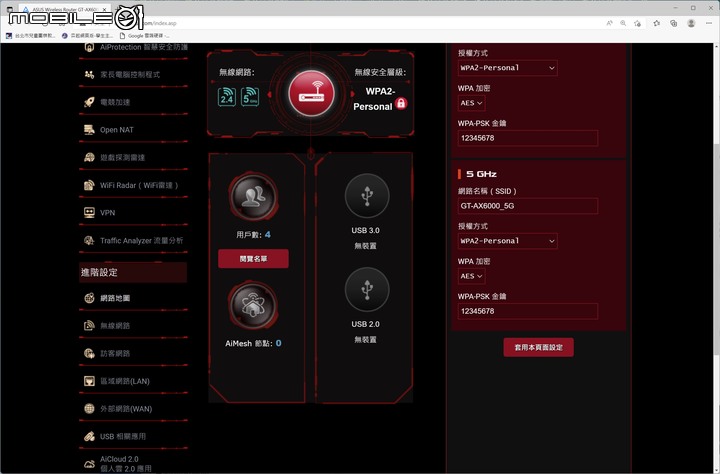Click the GT-AX6000_5G SSID field
Viewport: 720px width, 474px height.
[528, 206]
